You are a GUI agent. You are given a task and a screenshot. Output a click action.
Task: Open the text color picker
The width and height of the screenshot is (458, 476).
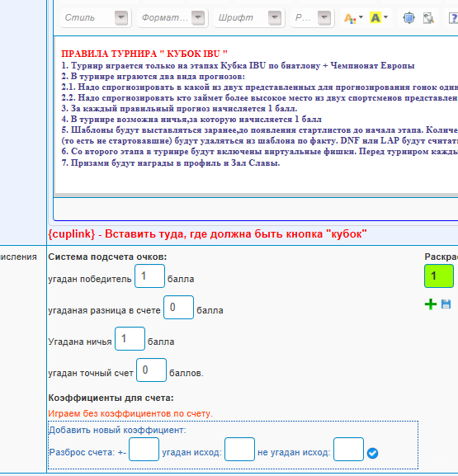[353, 18]
